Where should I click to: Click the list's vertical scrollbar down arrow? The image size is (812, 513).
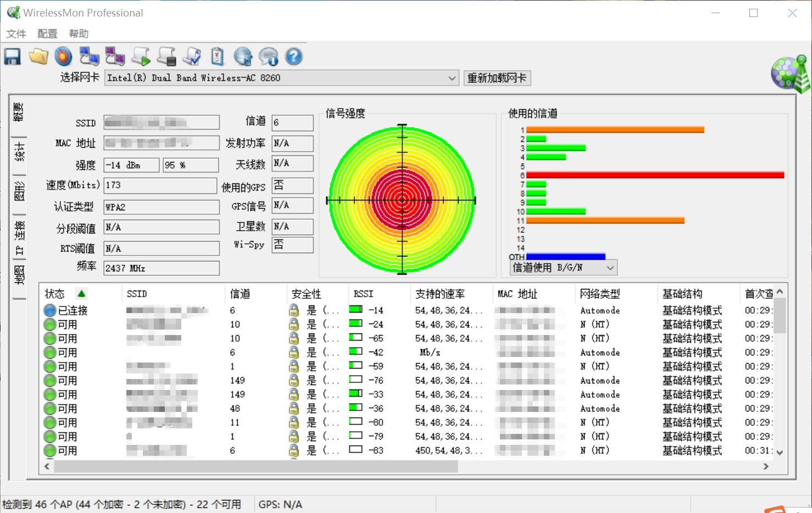point(780,453)
